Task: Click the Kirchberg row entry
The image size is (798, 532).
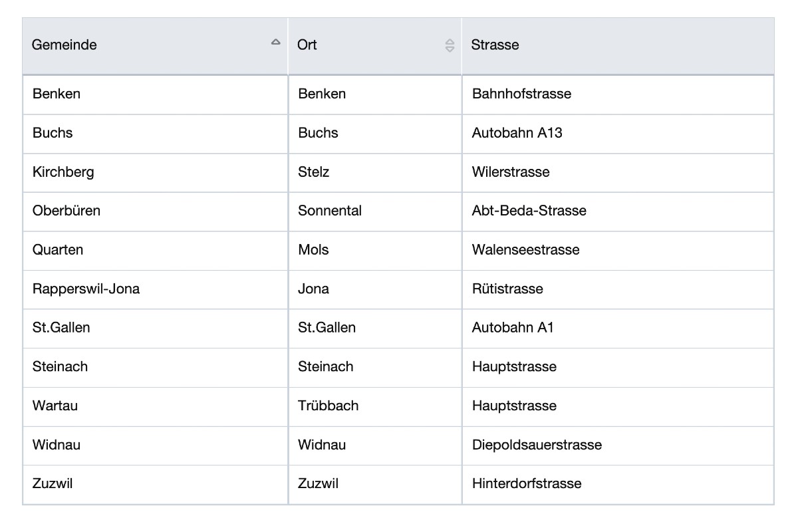Action: pos(155,173)
